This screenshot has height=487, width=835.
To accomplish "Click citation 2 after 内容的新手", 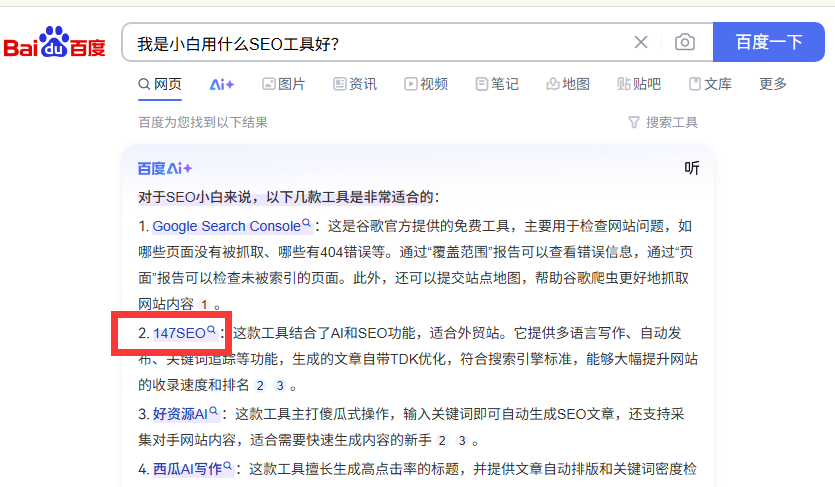I will (x=442, y=441).
